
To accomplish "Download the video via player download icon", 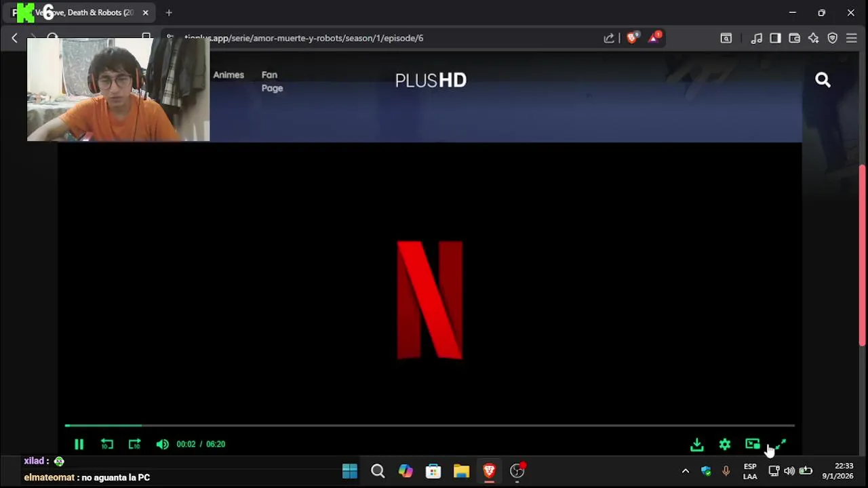I will [697, 445].
